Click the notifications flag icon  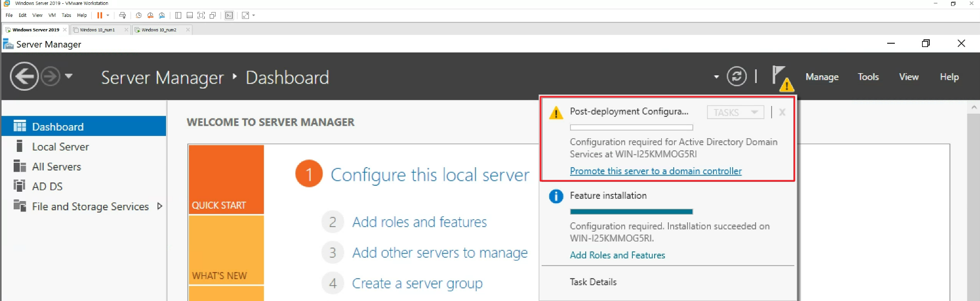click(x=782, y=78)
